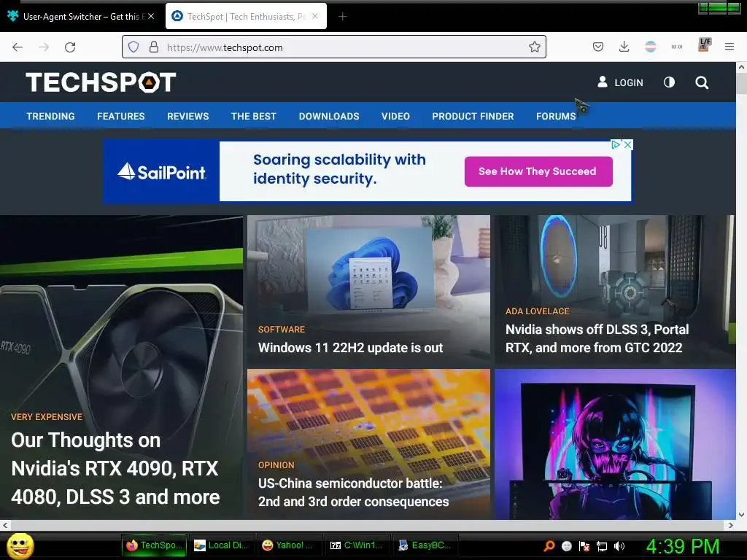The width and height of the screenshot is (747, 560).
Task: Switch to the Local Disk taskbar button
Action: [222, 545]
